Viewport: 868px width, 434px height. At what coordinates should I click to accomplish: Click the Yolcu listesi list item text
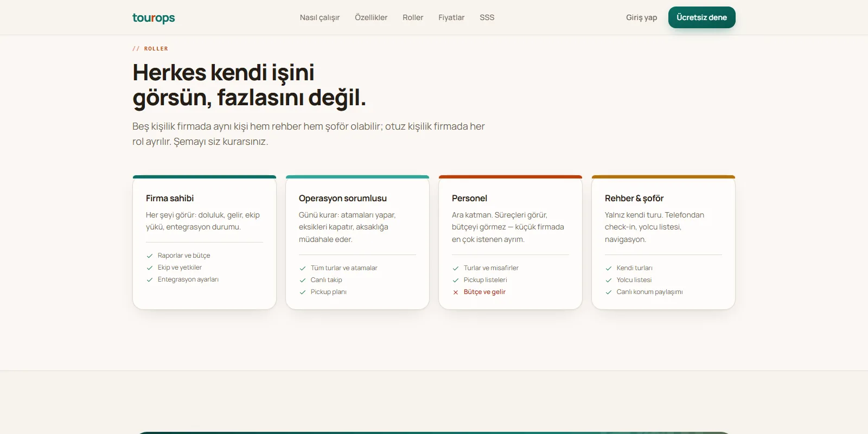click(634, 280)
